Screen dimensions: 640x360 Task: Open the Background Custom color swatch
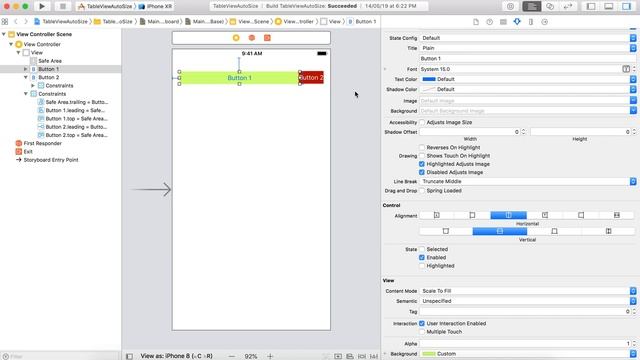pyautogui.click(x=429, y=354)
